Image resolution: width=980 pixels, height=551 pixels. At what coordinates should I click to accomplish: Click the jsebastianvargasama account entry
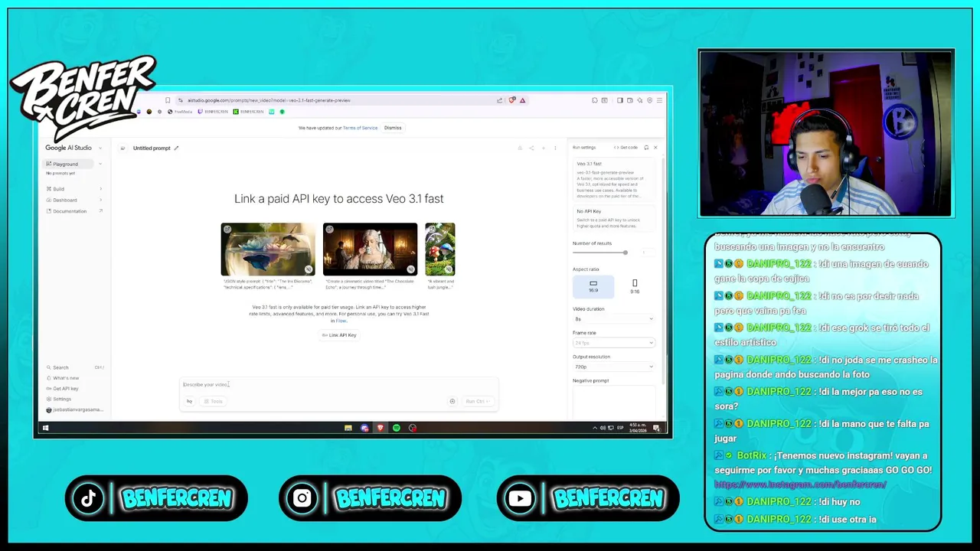73,409
